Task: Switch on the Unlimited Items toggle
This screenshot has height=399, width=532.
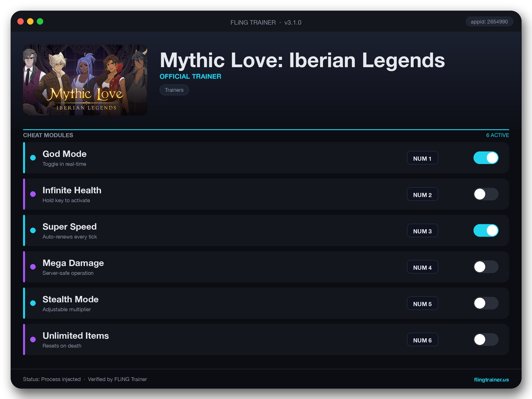Action: (x=486, y=339)
